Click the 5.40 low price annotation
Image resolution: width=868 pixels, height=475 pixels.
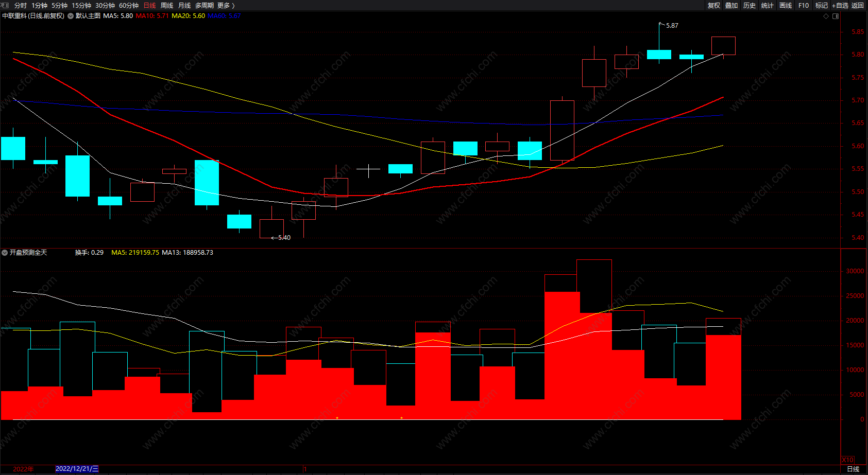tap(284, 238)
